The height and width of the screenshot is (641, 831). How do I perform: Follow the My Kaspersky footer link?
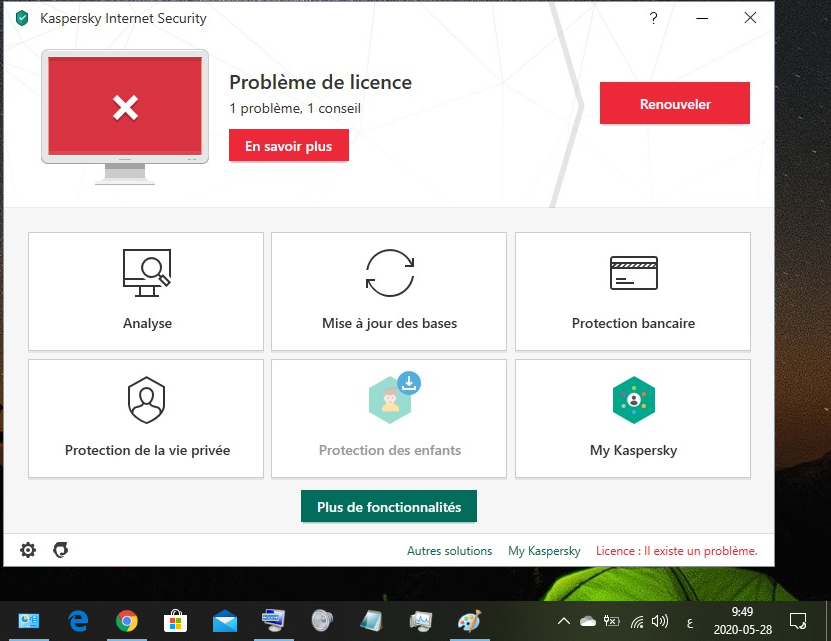pos(544,551)
